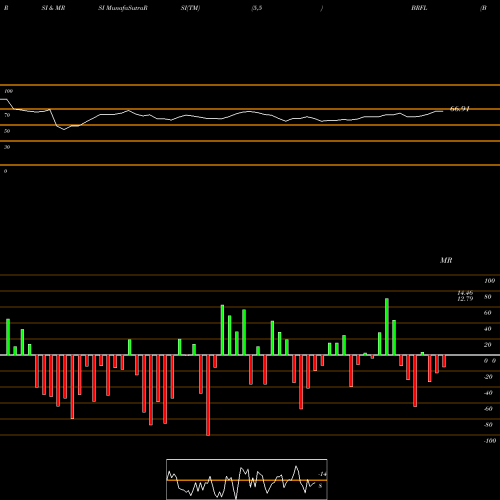Click the '-20' label on MR axis

click(488, 377)
